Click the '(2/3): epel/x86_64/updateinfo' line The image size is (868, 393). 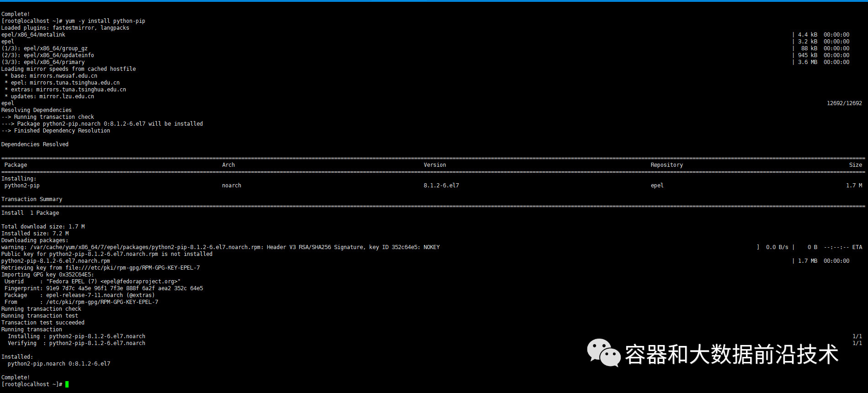(48, 55)
